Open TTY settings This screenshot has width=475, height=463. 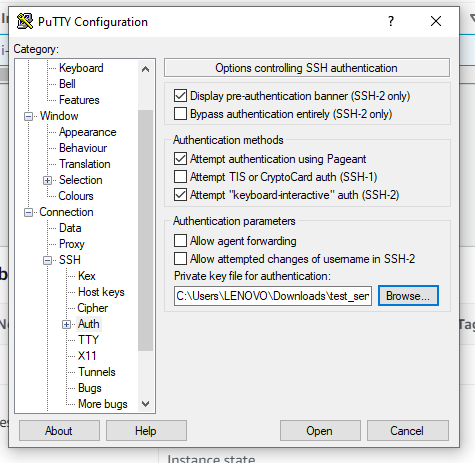[88, 340]
